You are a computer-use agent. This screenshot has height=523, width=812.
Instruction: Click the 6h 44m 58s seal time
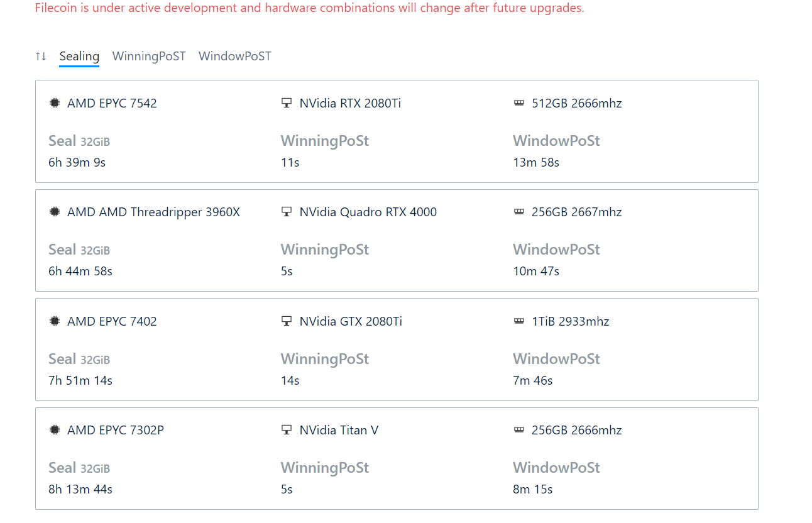coord(80,272)
